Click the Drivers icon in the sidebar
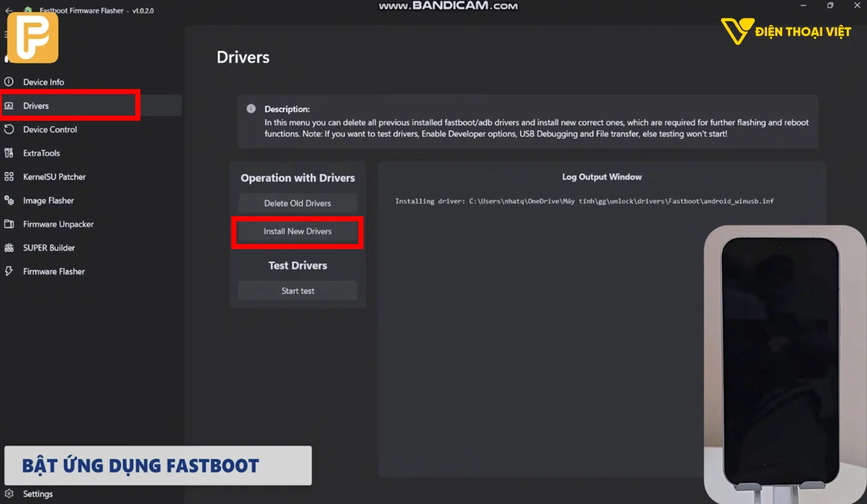Viewport: 867px width, 504px height. pyautogui.click(x=9, y=105)
